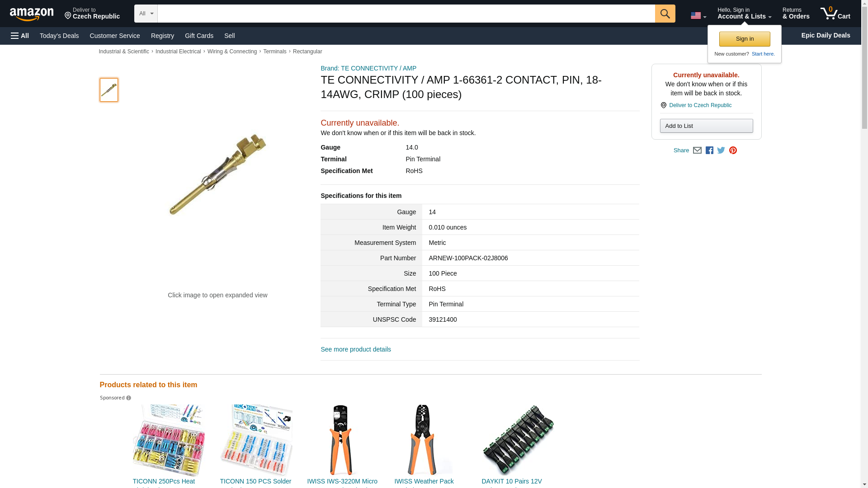Open the language flag dropdown
The image size is (868, 488).
(698, 15)
